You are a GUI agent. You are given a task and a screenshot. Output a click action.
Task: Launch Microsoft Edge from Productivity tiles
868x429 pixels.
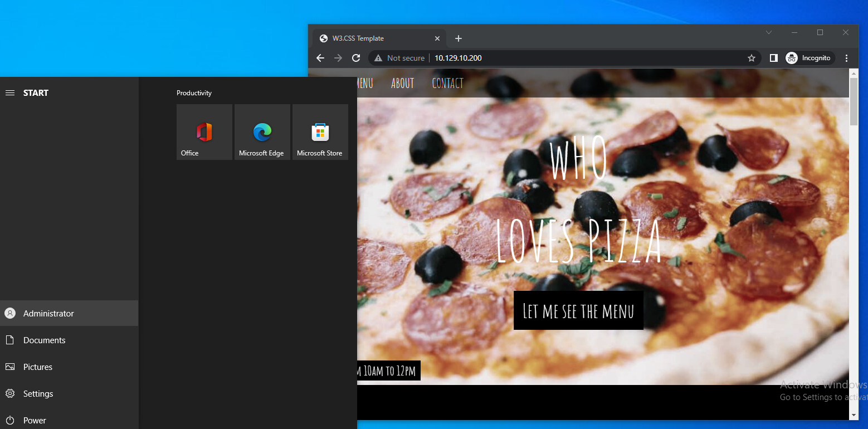[x=262, y=132]
